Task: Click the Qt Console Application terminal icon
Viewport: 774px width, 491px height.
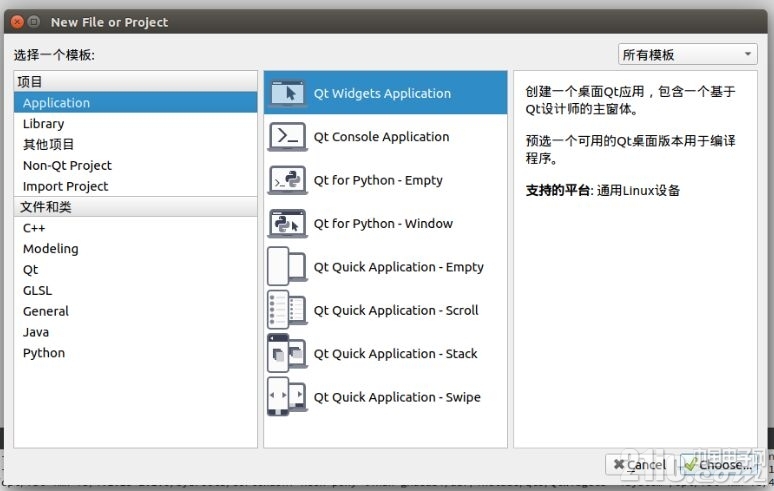Action: (x=287, y=136)
